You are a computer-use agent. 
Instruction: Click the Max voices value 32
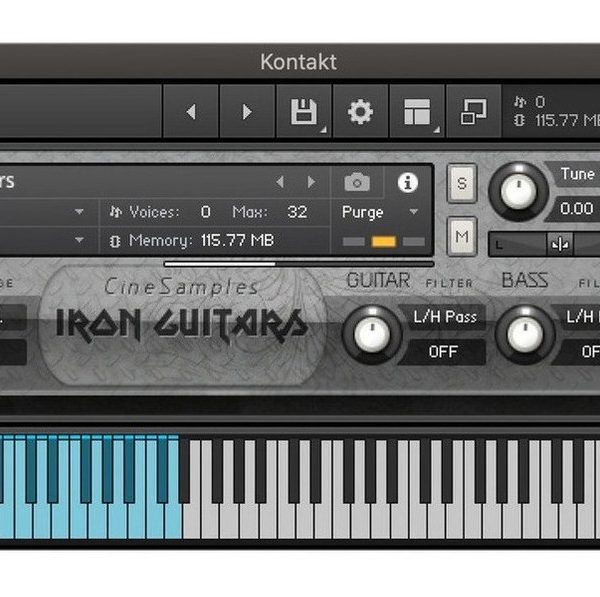click(x=297, y=212)
